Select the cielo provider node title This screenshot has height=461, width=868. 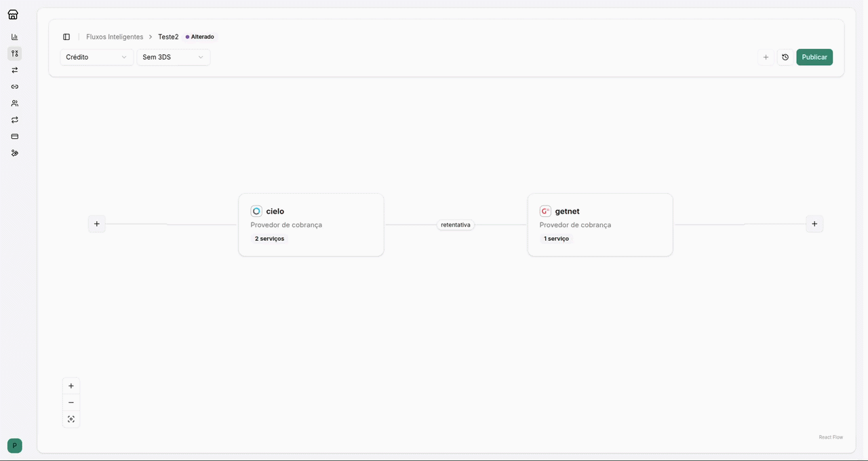[275, 212]
